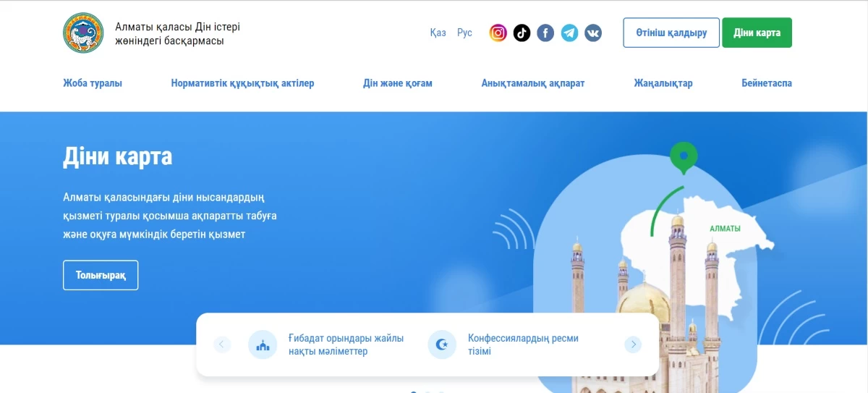
Task: Open the Дін және қоғам menu
Action: pyautogui.click(x=398, y=83)
